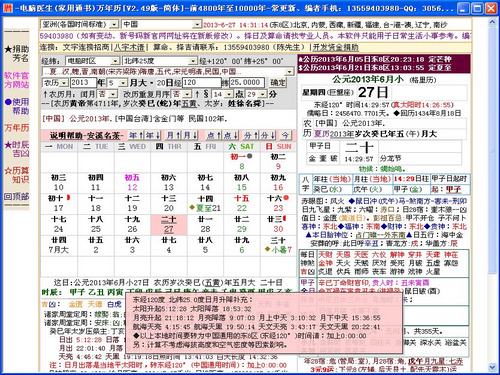Screen dimensions: 500x375
Task: Click the year input field showing 2013
Action: [x=83, y=83]
